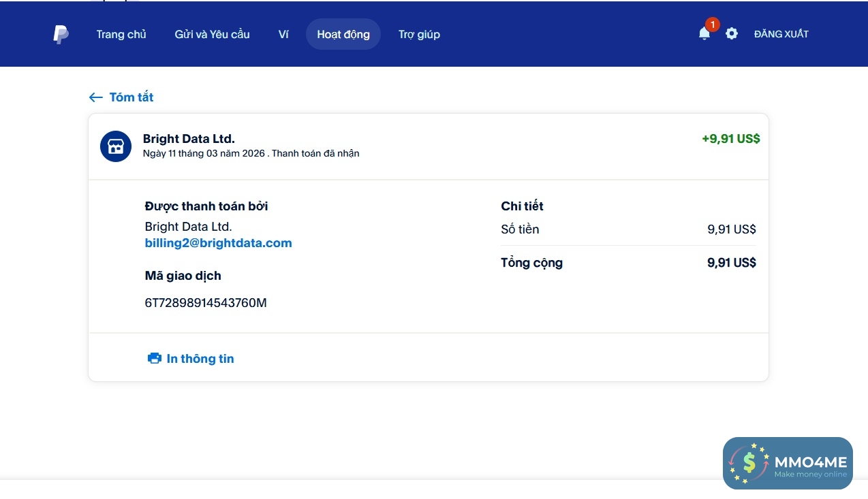
Task: Go to Trang chủ
Action: tap(121, 34)
